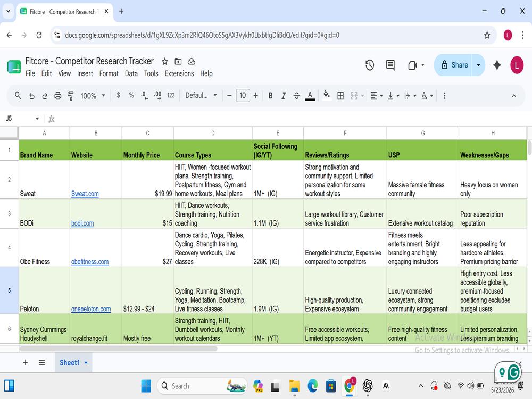
Task: Open version history clock icon
Action: coord(370,65)
